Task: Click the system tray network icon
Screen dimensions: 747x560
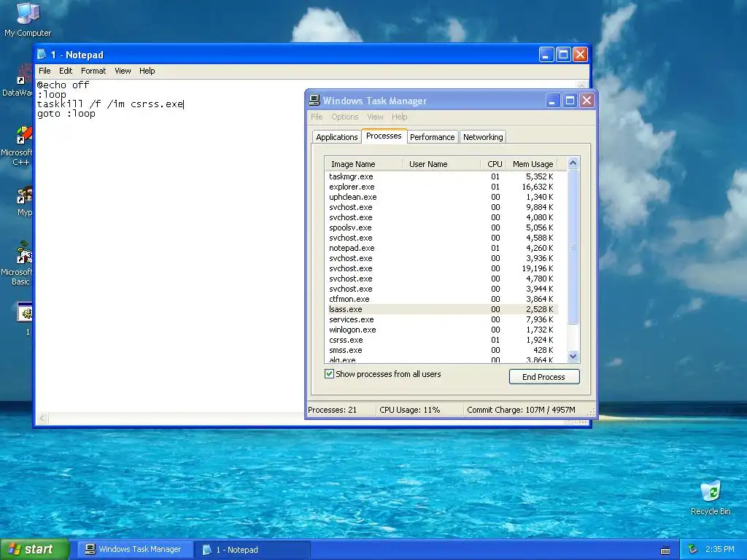Action: 693,550
